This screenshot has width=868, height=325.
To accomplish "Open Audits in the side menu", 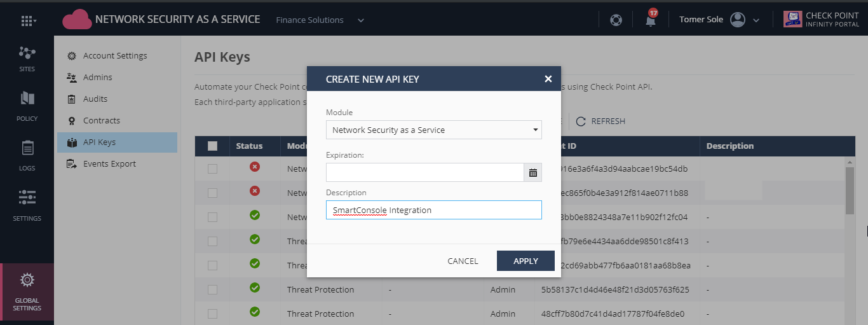I will click(95, 99).
